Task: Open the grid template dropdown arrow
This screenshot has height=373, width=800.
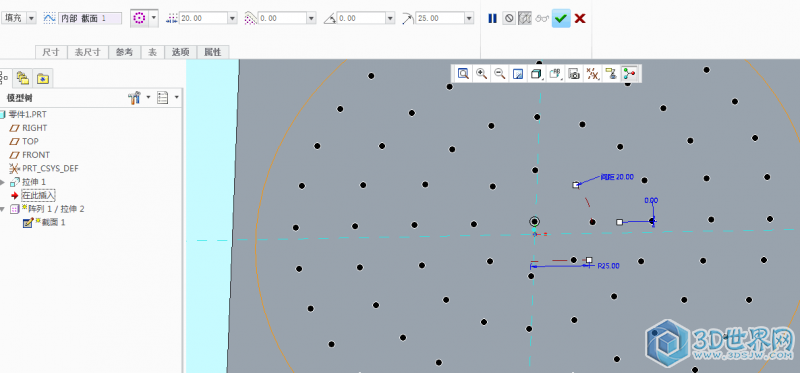Action: pyautogui.click(x=154, y=18)
